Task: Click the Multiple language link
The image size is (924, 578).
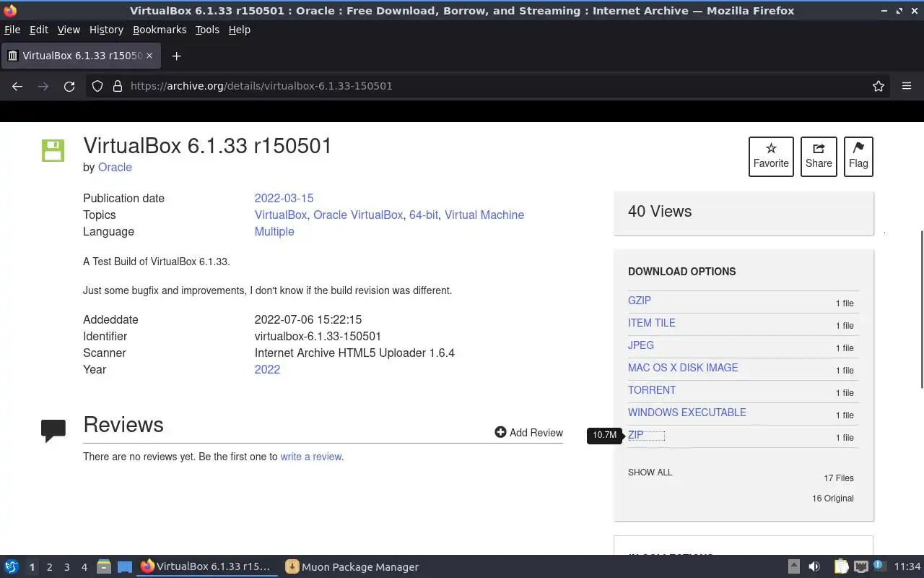Action: pos(274,231)
